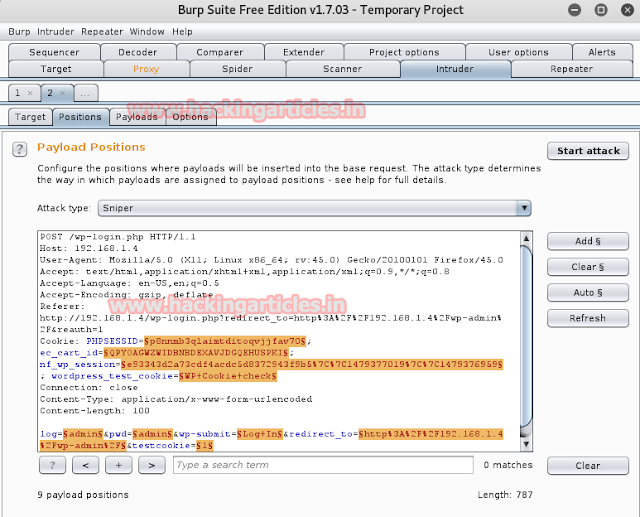Click the help question mark icon beside Payload Positions
The width and height of the screenshot is (640, 517).
(20, 149)
